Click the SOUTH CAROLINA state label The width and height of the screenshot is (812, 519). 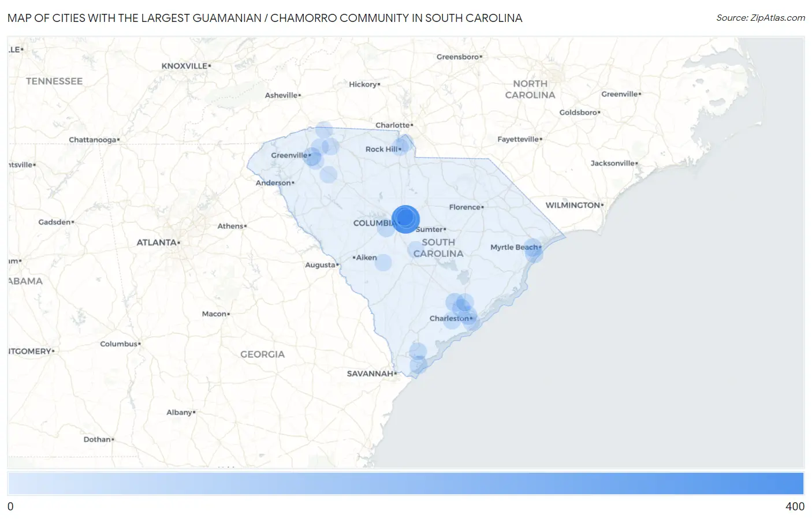[438, 248]
